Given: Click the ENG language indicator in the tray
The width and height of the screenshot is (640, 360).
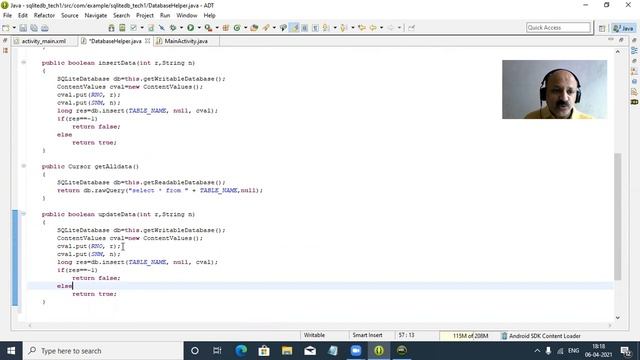Looking at the screenshot, I should click(x=573, y=351).
